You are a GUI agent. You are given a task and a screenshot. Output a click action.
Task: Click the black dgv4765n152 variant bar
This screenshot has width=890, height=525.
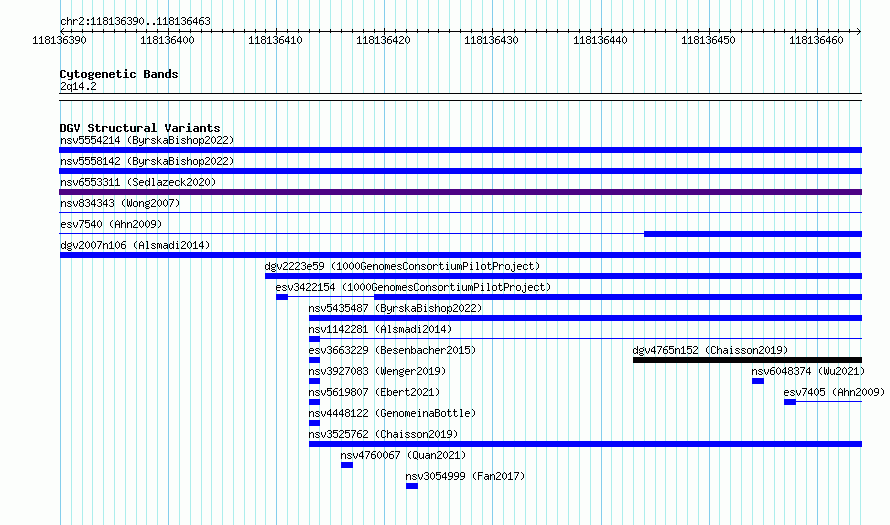point(747,360)
